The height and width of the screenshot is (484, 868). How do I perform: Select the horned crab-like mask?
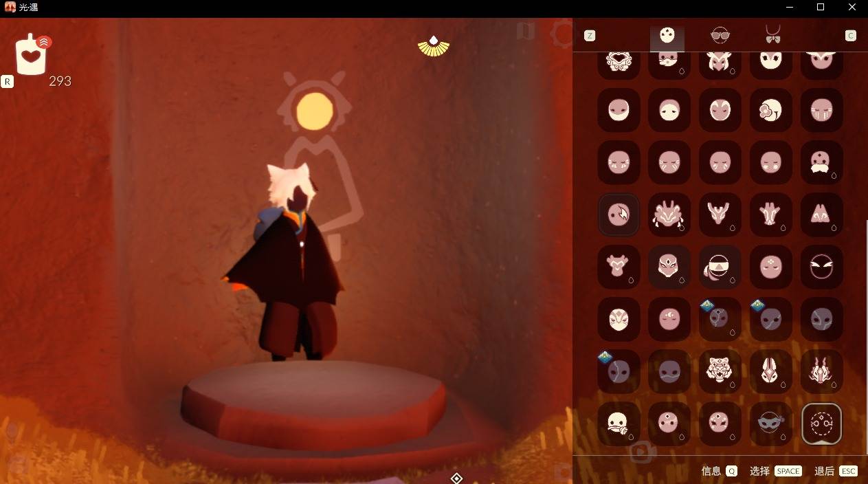point(669,214)
